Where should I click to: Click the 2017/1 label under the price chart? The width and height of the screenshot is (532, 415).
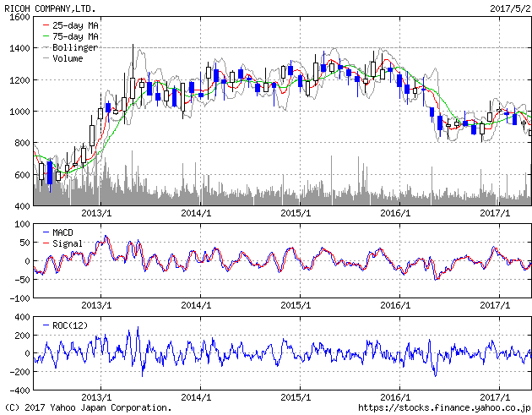[x=495, y=214]
